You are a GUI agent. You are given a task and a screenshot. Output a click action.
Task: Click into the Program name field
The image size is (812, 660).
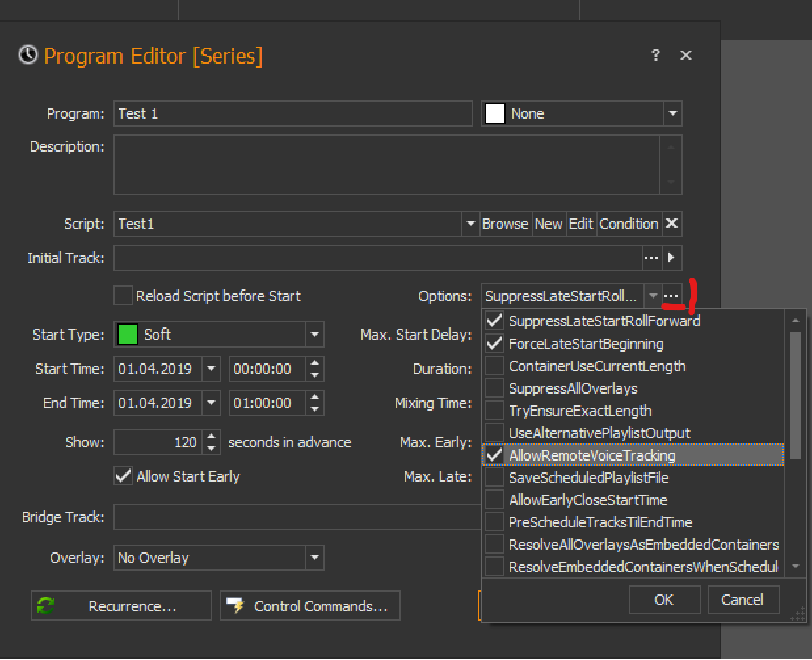point(293,113)
